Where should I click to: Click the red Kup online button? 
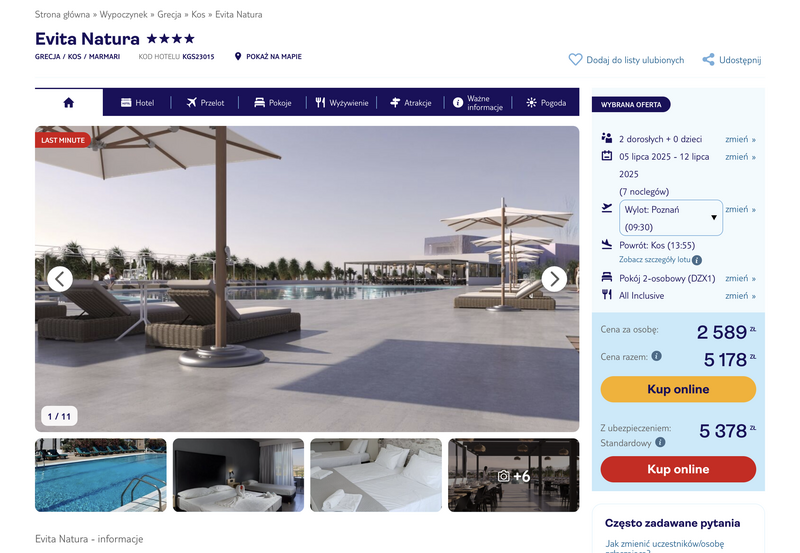678,469
